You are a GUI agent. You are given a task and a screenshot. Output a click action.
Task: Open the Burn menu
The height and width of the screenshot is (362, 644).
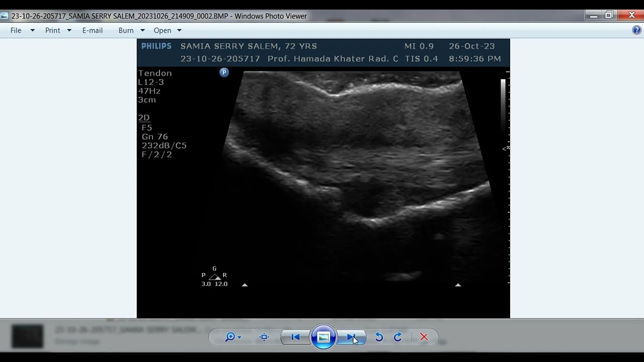(126, 30)
